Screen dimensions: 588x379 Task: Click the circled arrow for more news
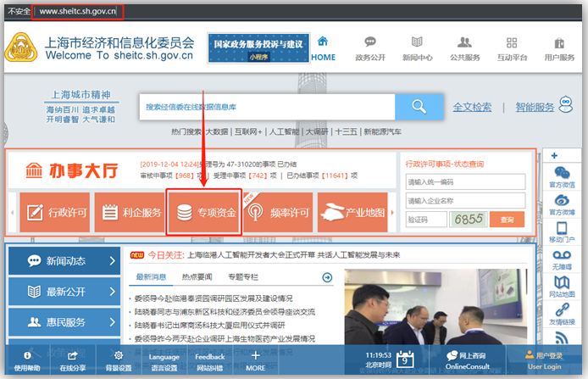[327, 277]
